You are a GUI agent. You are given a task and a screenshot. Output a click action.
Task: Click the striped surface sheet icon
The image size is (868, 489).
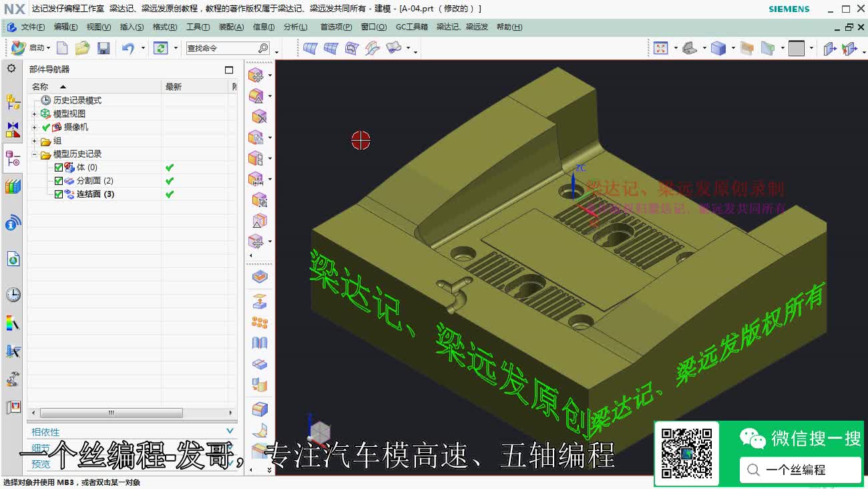point(373,48)
